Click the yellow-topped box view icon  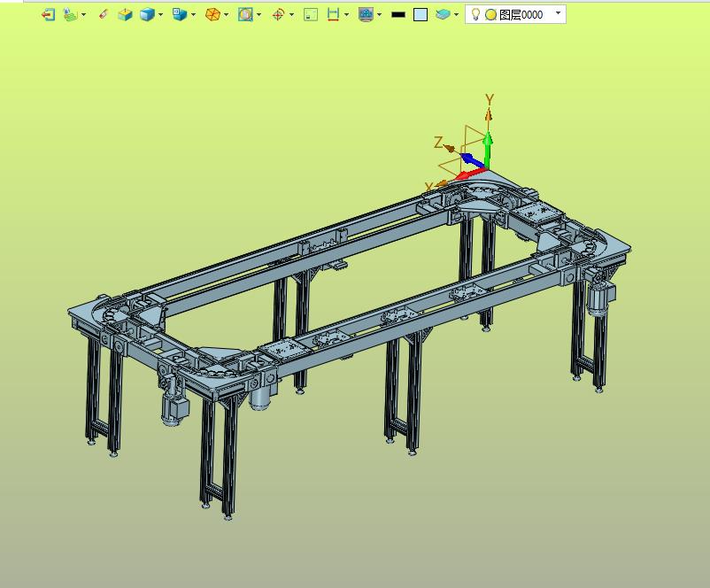[125, 15]
